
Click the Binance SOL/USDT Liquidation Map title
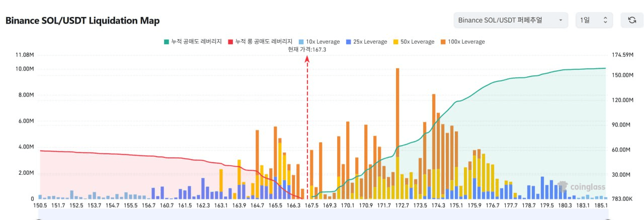[83, 21]
